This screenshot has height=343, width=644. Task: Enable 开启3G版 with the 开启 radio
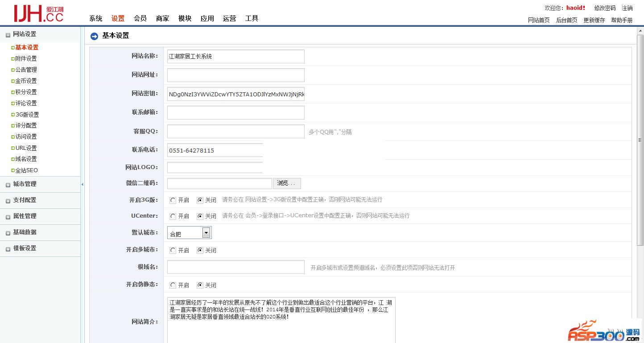click(173, 200)
